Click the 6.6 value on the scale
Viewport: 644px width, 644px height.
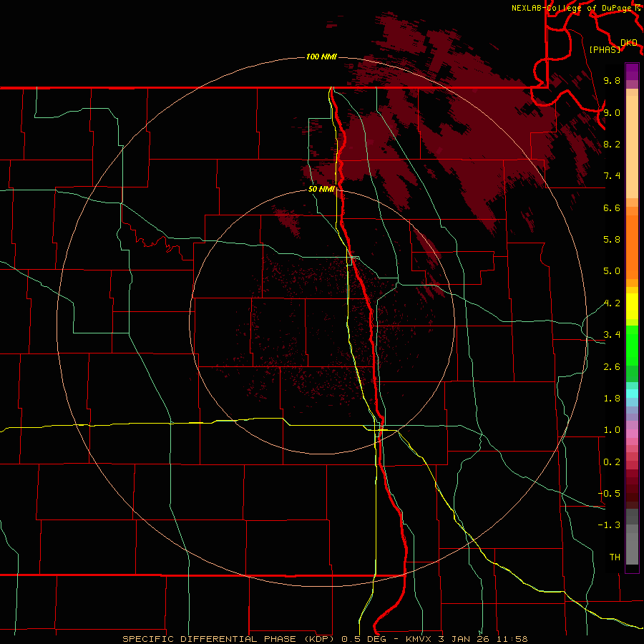point(612,208)
